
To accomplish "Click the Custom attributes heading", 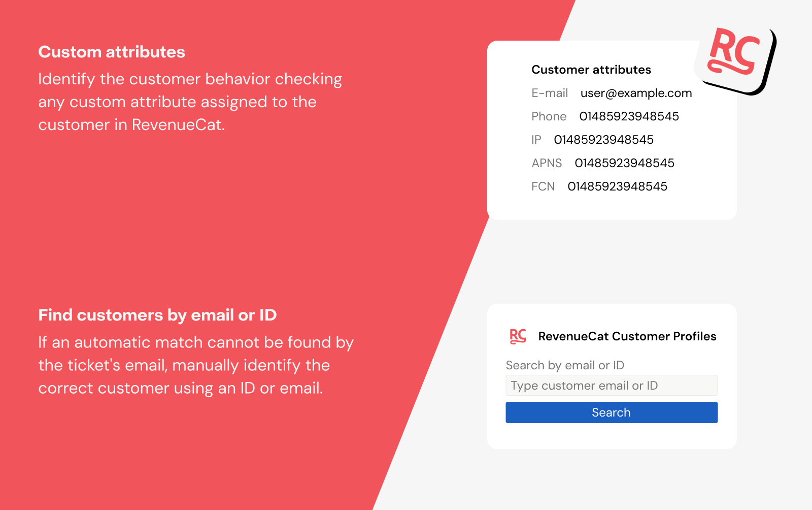I will [112, 52].
